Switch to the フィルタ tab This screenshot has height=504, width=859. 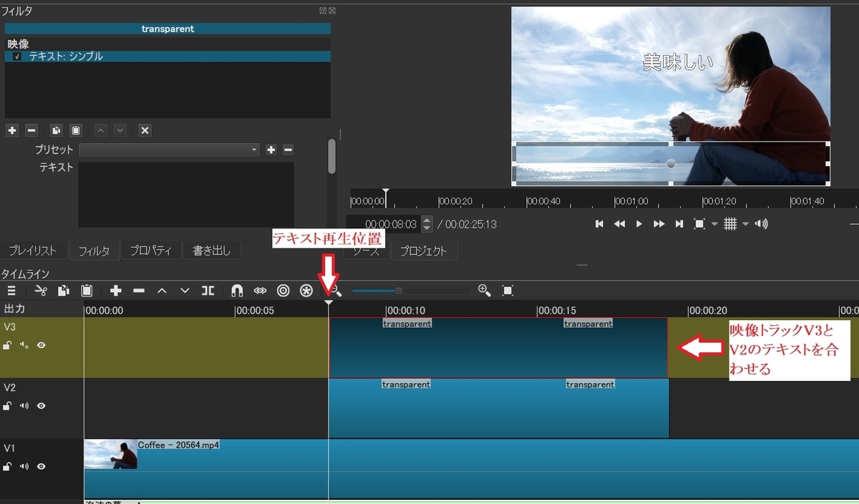tap(94, 251)
